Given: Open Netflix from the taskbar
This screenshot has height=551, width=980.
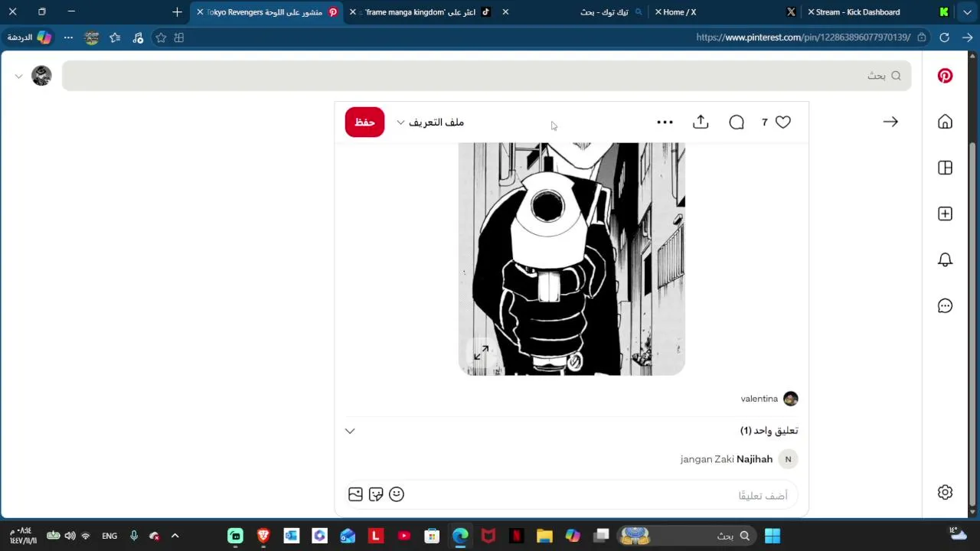Looking at the screenshot, I should pos(516,536).
